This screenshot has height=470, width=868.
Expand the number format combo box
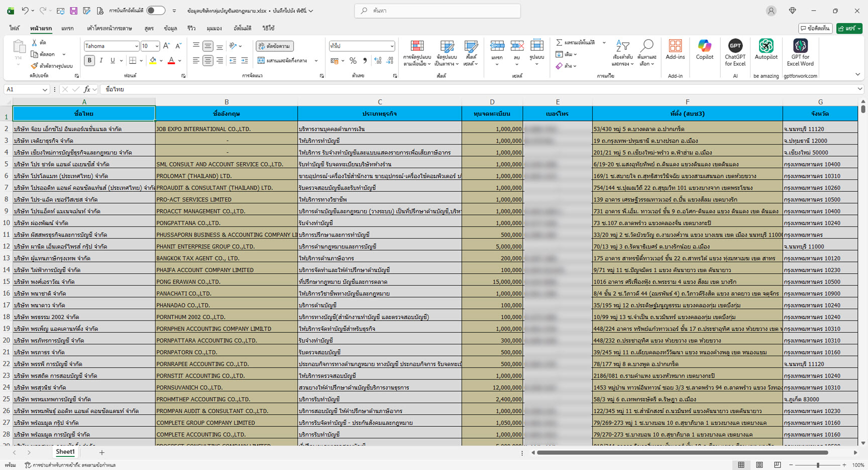(x=392, y=46)
